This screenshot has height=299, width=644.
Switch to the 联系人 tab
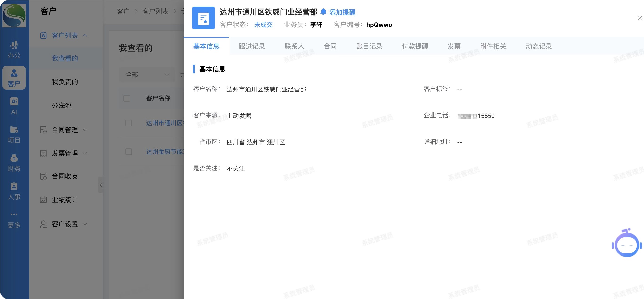(x=294, y=46)
